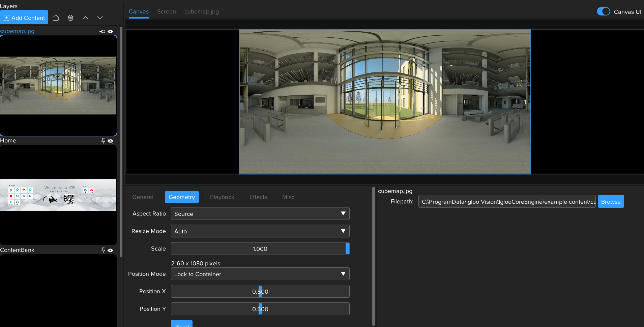This screenshot has width=644, height=327.
Task: Click the home icon in Layers toolbar
Action: click(56, 18)
